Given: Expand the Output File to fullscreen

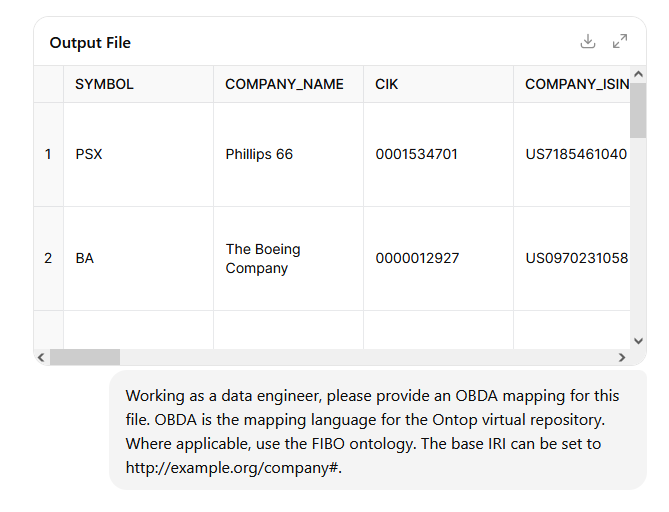Looking at the screenshot, I should (x=620, y=41).
